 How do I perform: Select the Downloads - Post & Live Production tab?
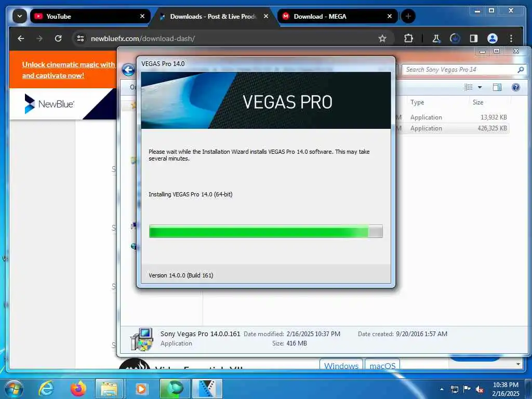pyautogui.click(x=214, y=16)
